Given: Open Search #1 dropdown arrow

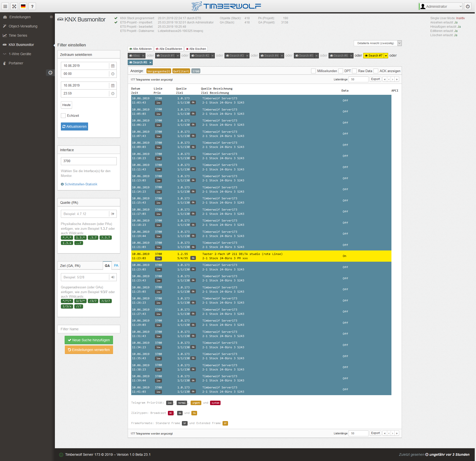Looking at the screenshot, I should tap(178, 56).
